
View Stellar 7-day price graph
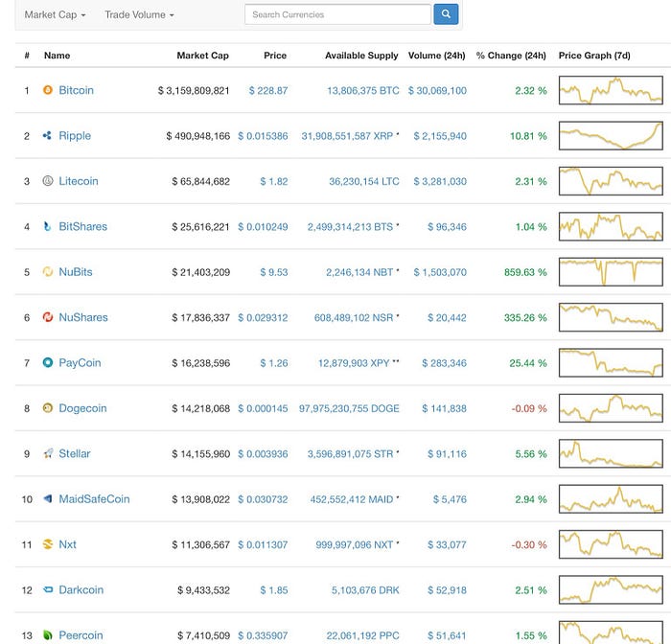pyautogui.click(x=611, y=453)
